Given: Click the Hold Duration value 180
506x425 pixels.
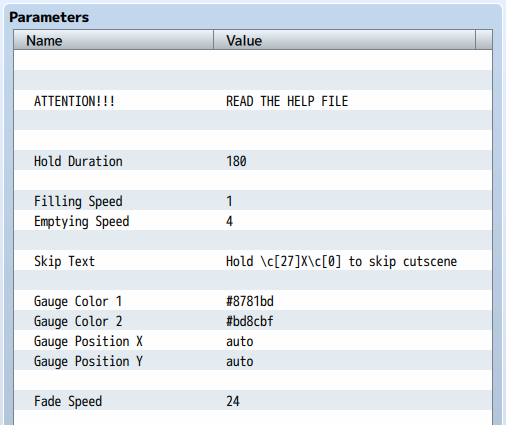Looking at the screenshot, I should click(236, 161).
